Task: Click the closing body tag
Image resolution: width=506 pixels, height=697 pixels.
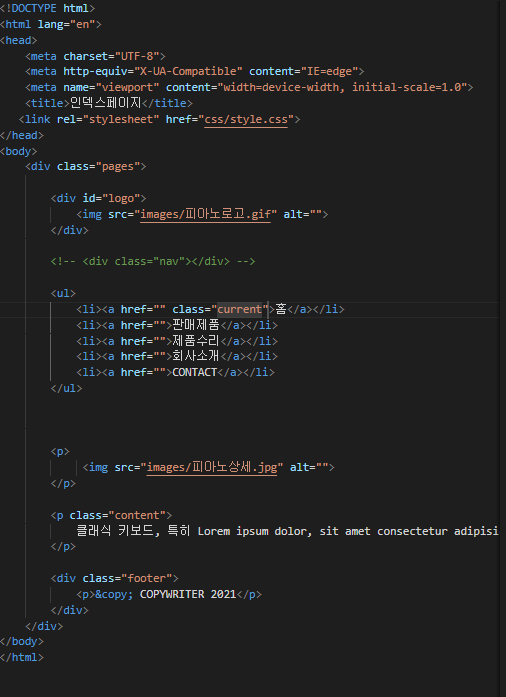Action: [x=22, y=641]
